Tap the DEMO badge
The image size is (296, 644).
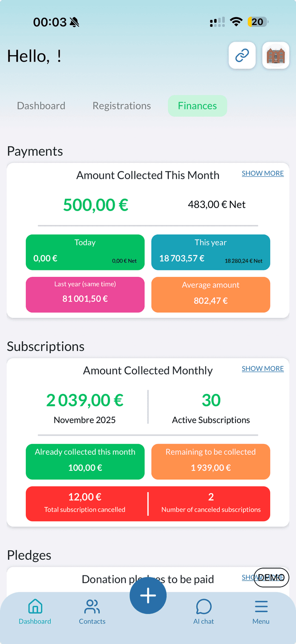pyautogui.click(x=271, y=577)
